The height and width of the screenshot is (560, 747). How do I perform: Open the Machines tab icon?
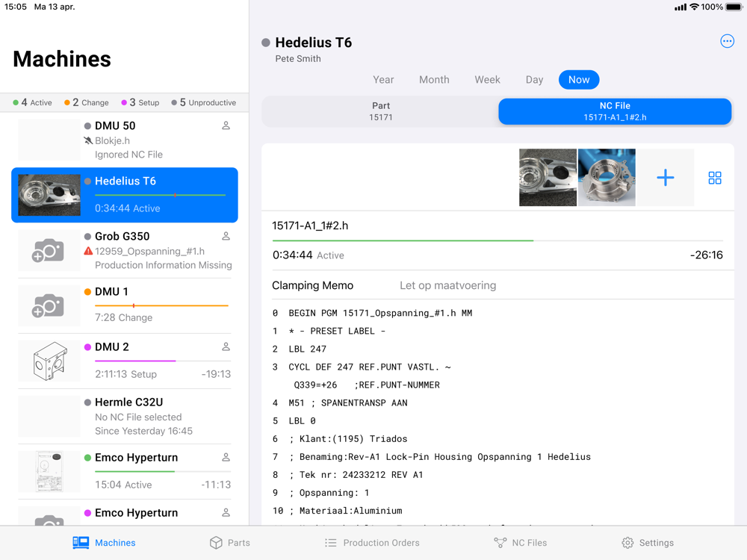tap(81, 542)
